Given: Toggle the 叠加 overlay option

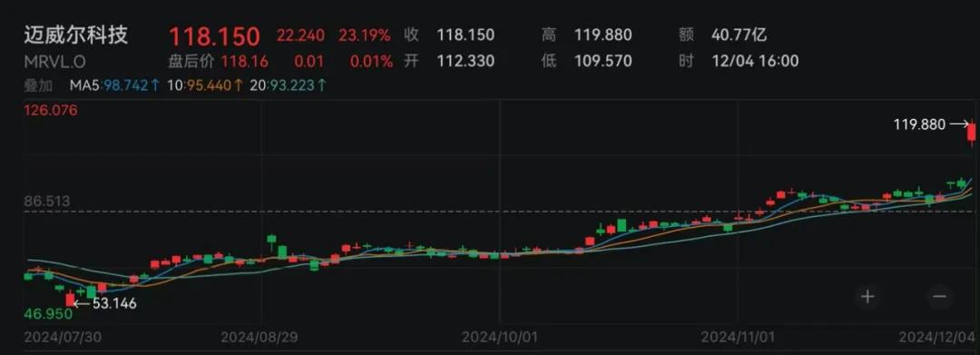Looking at the screenshot, I should (x=38, y=85).
